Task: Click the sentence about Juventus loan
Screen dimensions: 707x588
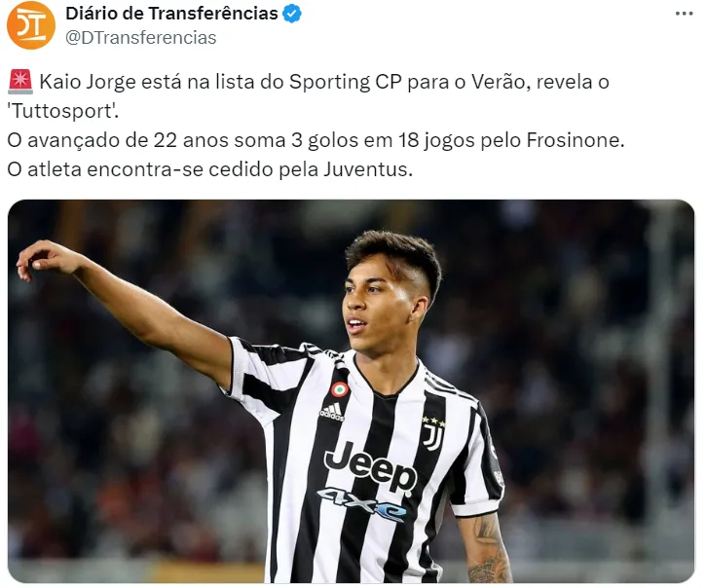Action: point(209,169)
